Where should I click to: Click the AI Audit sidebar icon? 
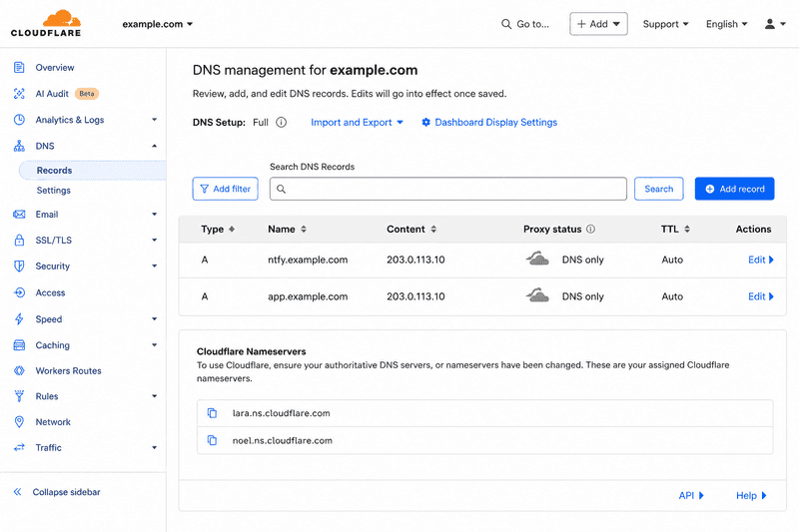tap(19, 94)
